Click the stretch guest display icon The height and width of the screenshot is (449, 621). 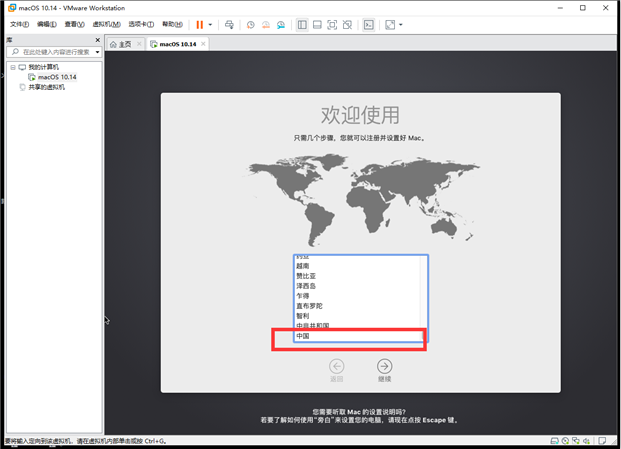coord(390,25)
